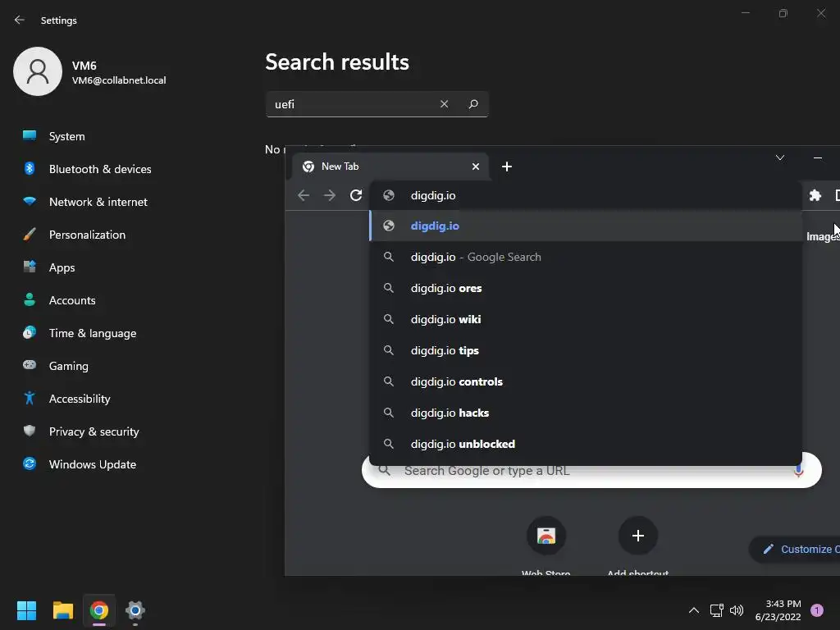This screenshot has width=840, height=630.
Task: Open VM6 user account profile
Action: (x=90, y=72)
